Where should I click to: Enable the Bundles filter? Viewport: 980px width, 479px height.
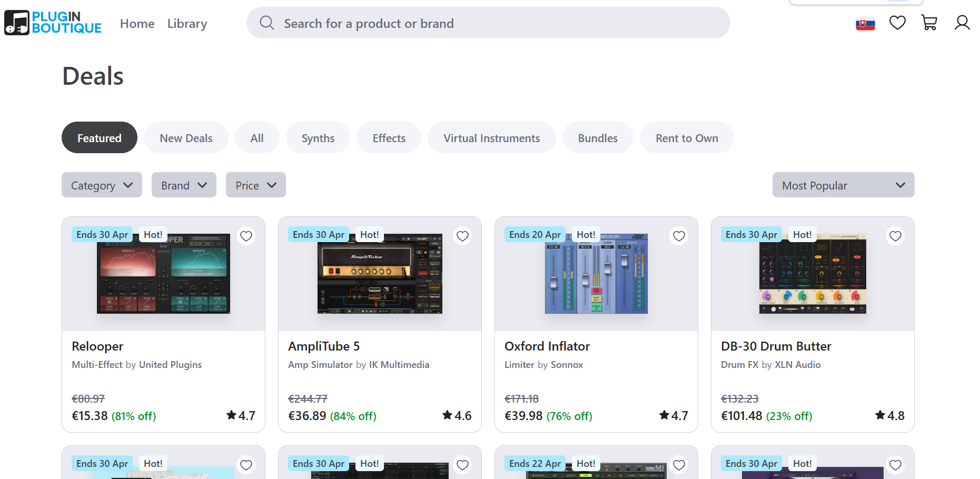[597, 137]
